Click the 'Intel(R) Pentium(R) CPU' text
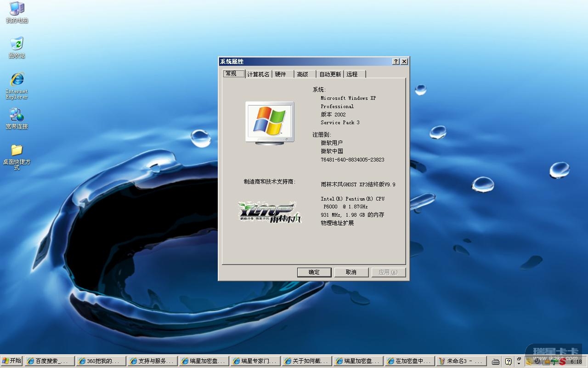The image size is (588, 368). (353, 199)
